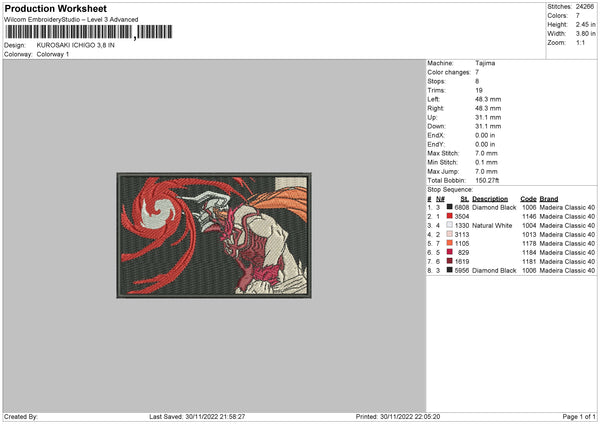Click the embroidered Ichigo design preview

[214, 235]
